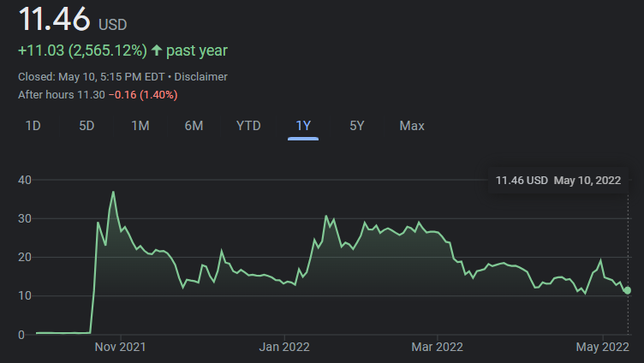
Task: Click the Mar 2022 axis label
Action: pos(437,347)
